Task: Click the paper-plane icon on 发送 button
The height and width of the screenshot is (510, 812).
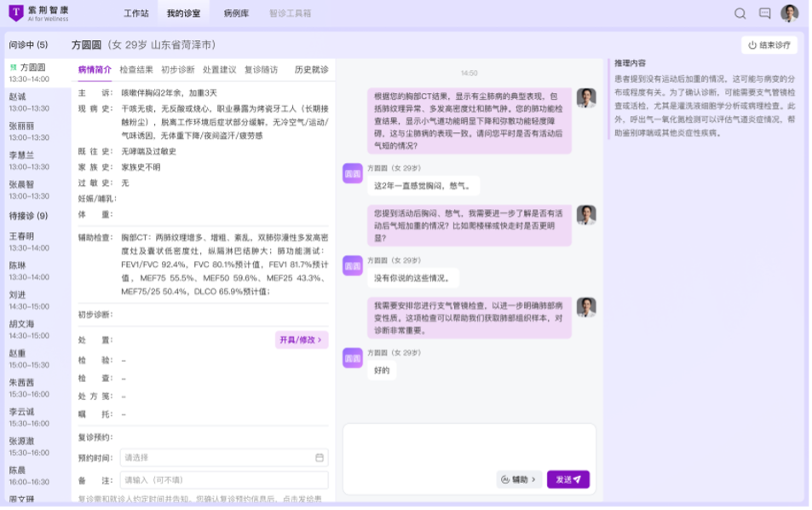Action: [577, 480]
